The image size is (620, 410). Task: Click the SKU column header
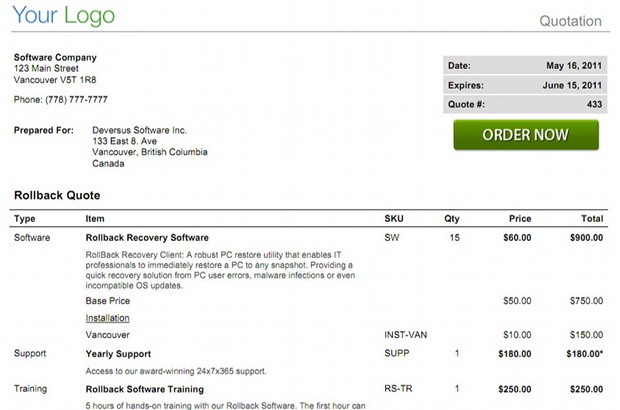[394, 218]
